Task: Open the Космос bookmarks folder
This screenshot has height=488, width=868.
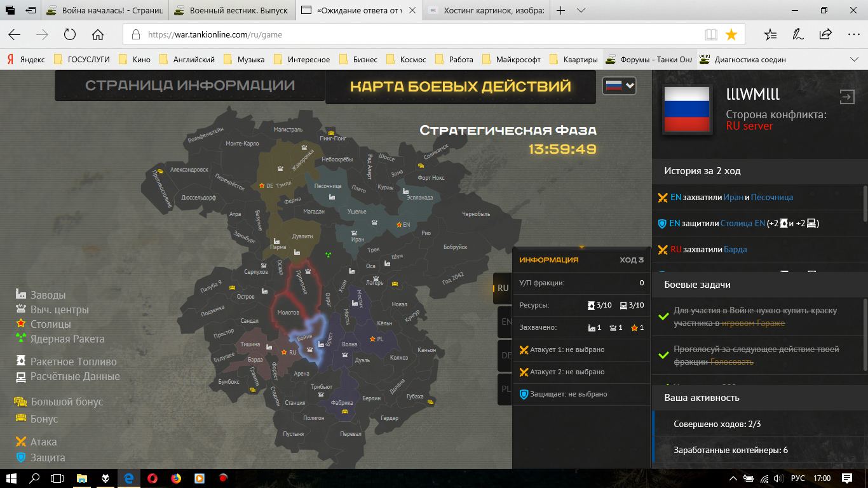Action: coord(407,60)
